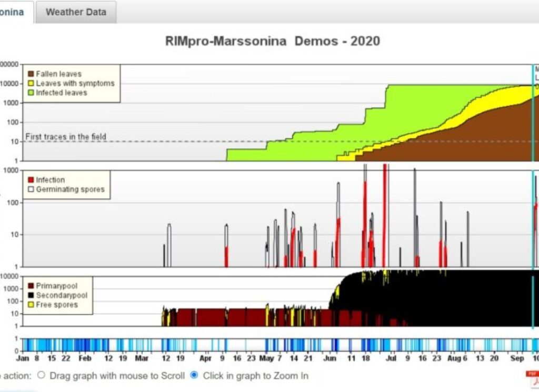The height and width of the screenshot is (392, 539).
Task: Click 'Free spores' legend text
Action: [x=57, y=305]
